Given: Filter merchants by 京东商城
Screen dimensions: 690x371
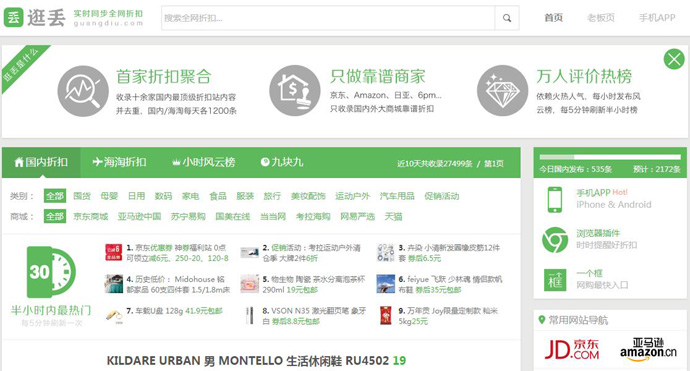Looking at the screenshot, I should (91, 217).
